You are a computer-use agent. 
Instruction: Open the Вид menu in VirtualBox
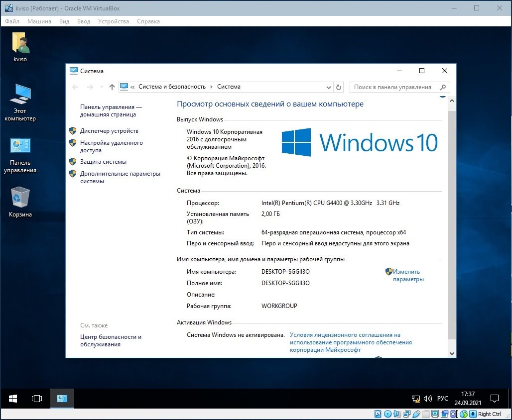pos(64,21)
